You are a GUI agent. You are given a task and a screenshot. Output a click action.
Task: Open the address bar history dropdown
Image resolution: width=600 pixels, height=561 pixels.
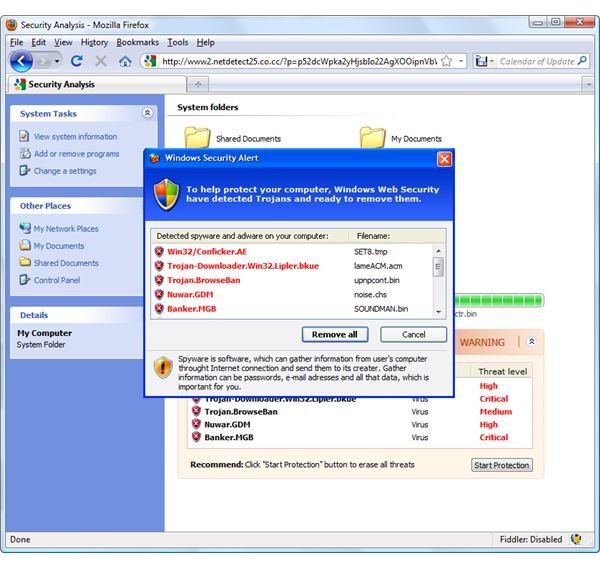[x=461, y=61]
